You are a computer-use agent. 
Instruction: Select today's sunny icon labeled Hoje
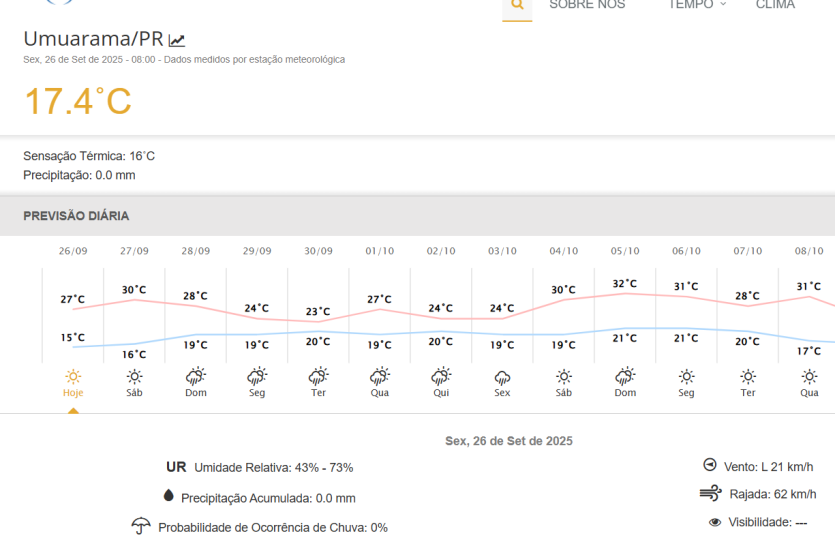click(73, 377)
